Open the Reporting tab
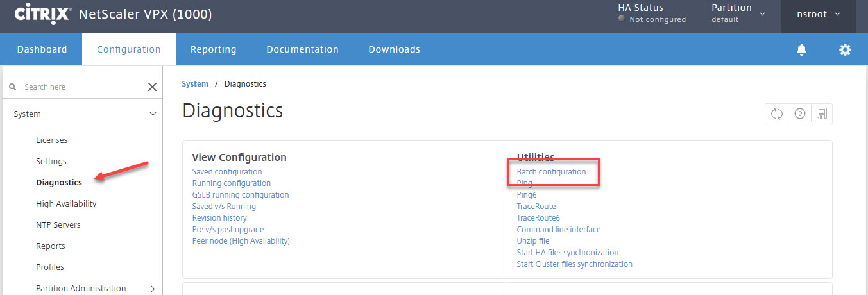Image resolution: width=868 pixels, height=295 pixels. coord(213,49)
